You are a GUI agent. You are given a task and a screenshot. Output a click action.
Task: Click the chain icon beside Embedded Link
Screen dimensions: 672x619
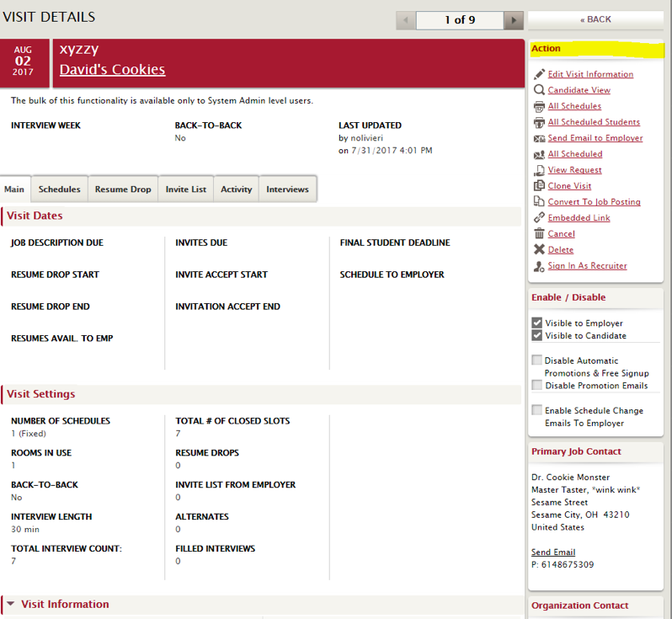pyautogui.click(x=539, y=217)
